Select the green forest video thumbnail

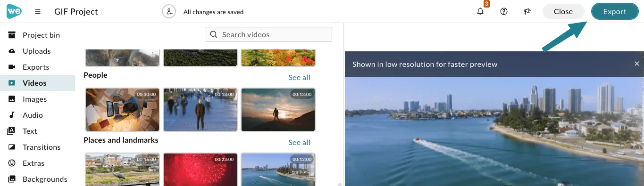[200, 57]
